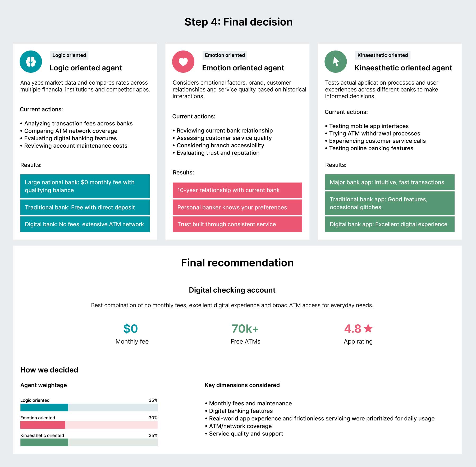Click the Kinaesthetic oriented weightage bar
Image resolution: width=476 pixels, height=467 pixels.
tap(89, 442)
